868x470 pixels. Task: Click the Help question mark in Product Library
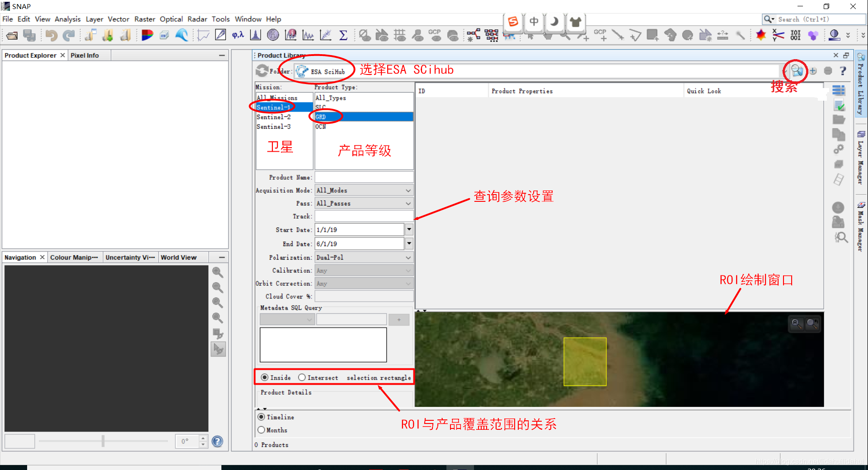(x=842, y=71)
